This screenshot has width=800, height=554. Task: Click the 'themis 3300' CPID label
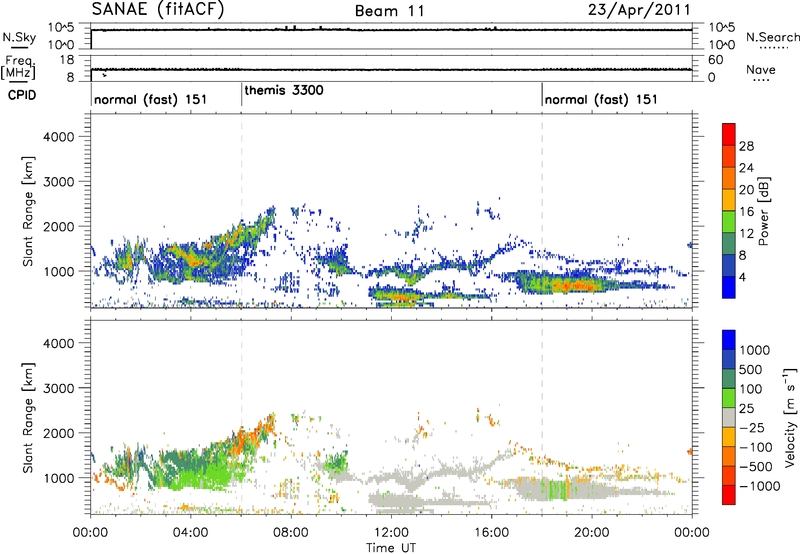(x=284, y=91)
